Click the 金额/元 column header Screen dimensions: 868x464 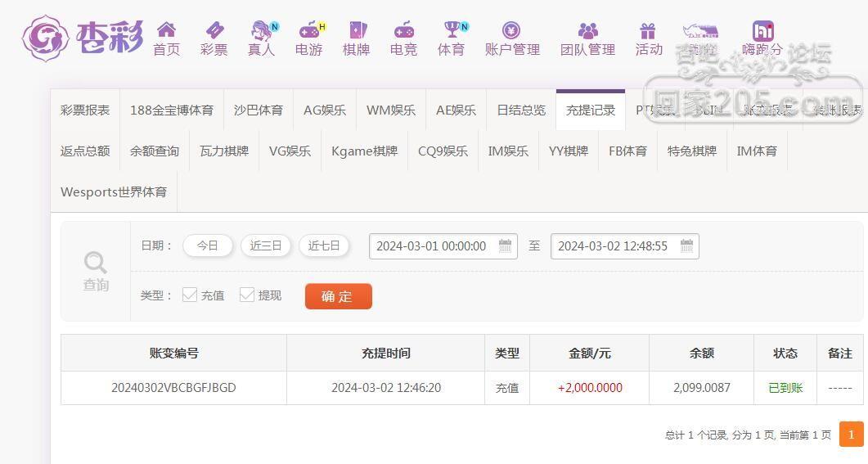(590, 354)
